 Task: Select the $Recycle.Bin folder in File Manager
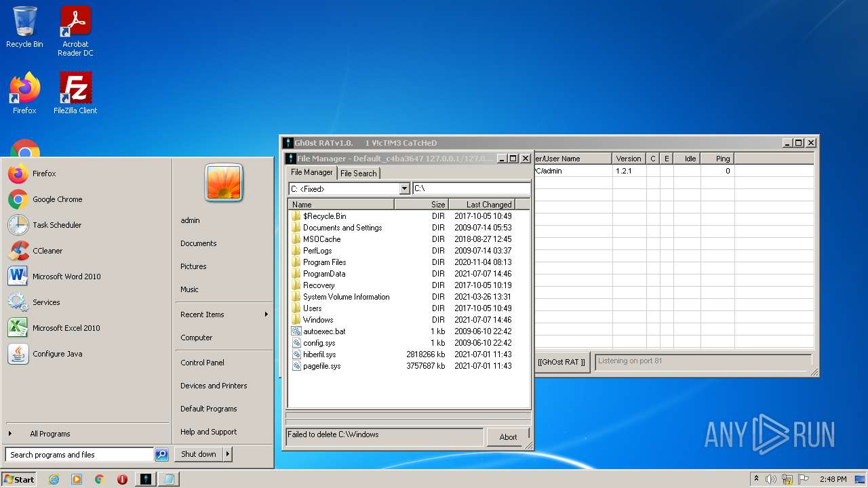[x=324, y=216]
